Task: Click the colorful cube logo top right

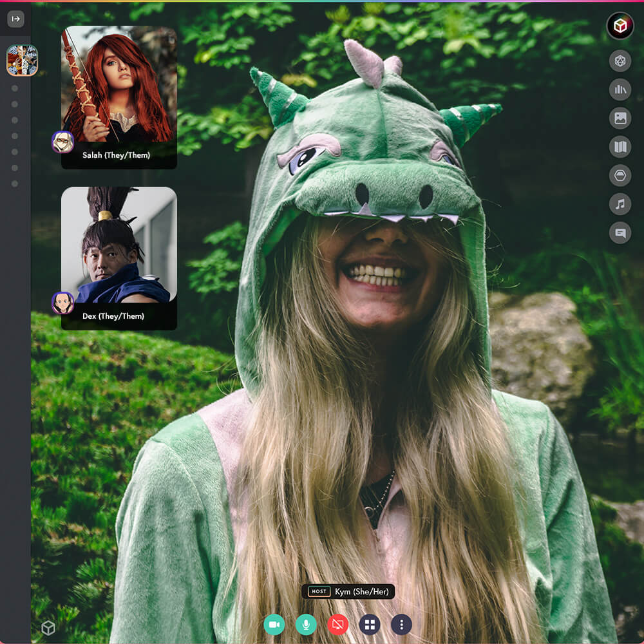Action: point(620,26)
